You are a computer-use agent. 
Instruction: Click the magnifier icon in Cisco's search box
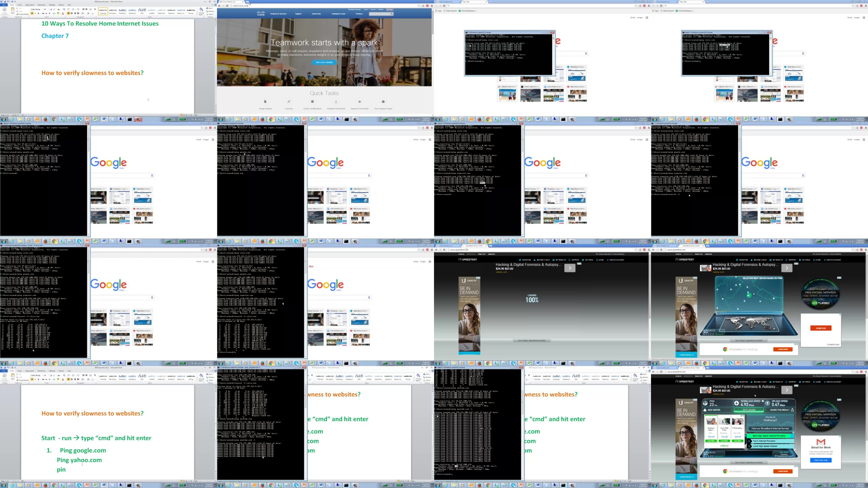click(x=392, y=14)
